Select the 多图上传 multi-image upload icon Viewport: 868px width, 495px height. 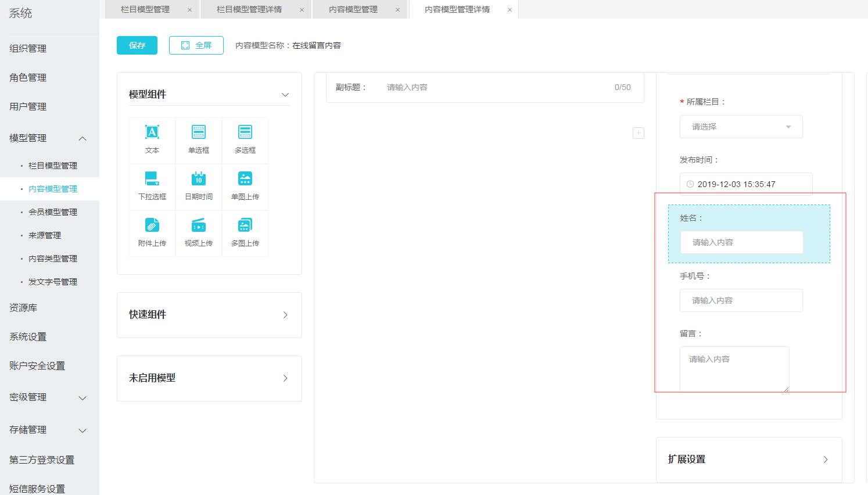tap(245, 225)
